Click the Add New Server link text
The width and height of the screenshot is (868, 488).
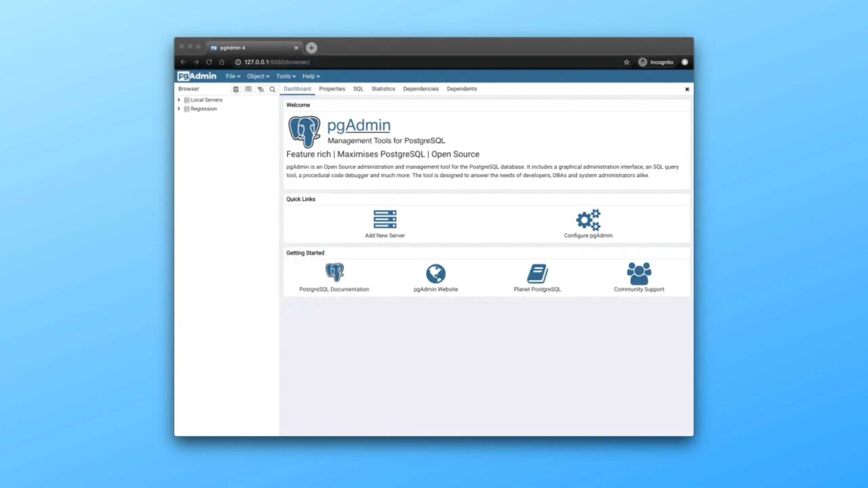pyautogui.click(x=385, y=236)
